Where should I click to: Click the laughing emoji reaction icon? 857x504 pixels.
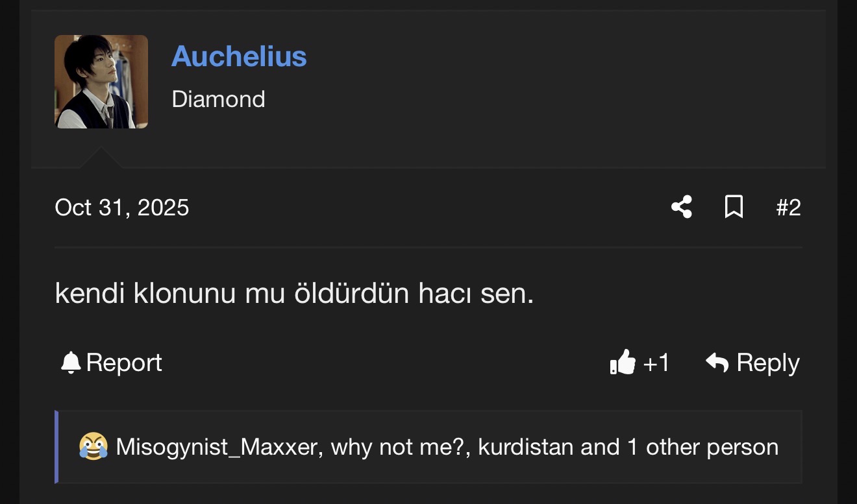93,447
